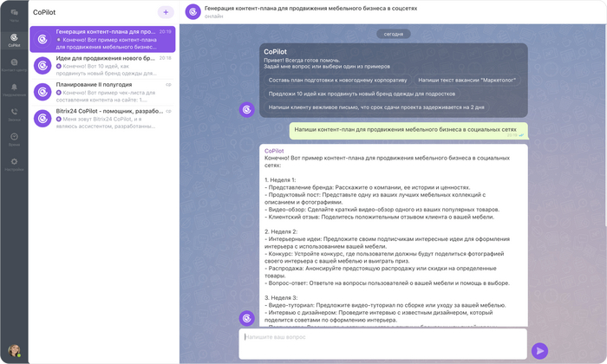Send the message with arrow button

539,351
